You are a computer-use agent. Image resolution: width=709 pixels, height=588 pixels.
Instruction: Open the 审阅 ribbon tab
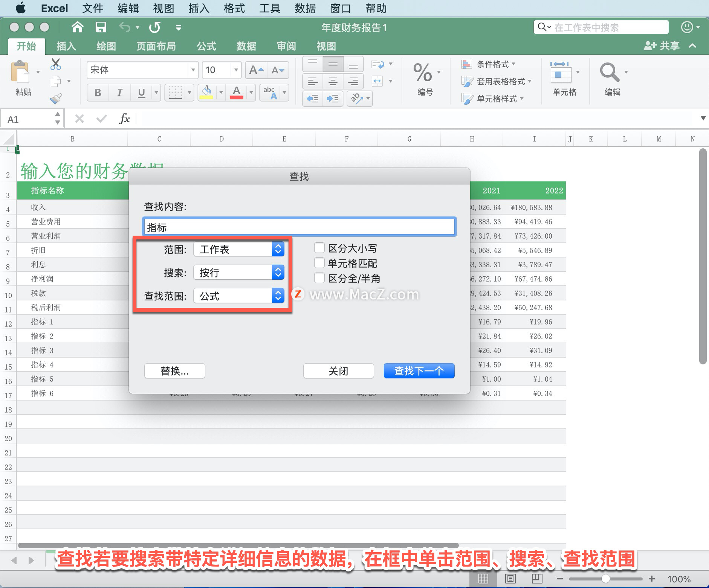click(286, 46)
